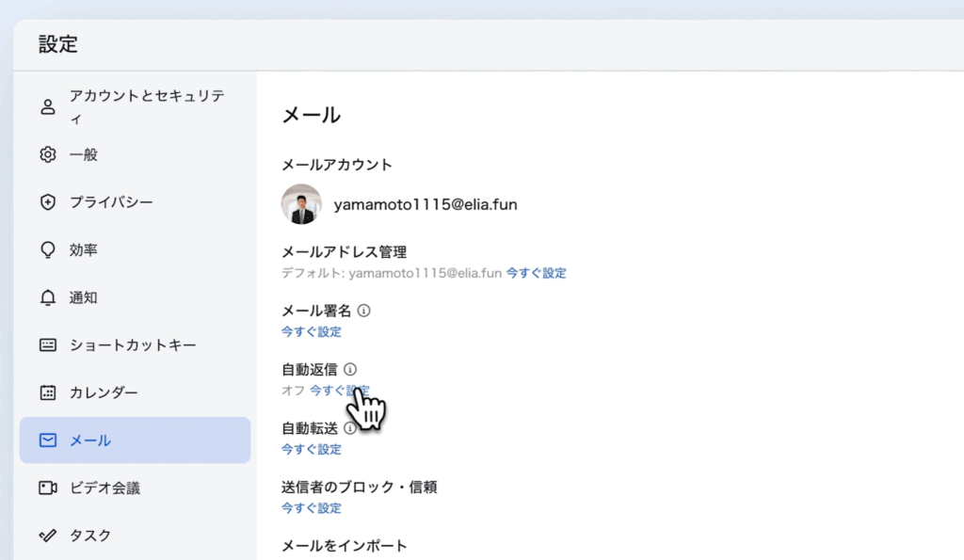Click 今すぐ設定 under メール署名
Screen dimensions: 964x560
pos(311,331)
